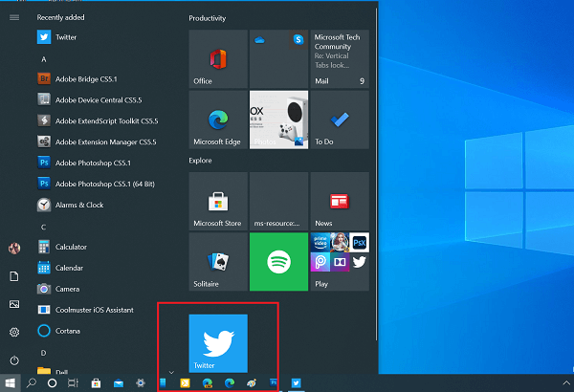Open the small OneDrive tile

(259, 40)
